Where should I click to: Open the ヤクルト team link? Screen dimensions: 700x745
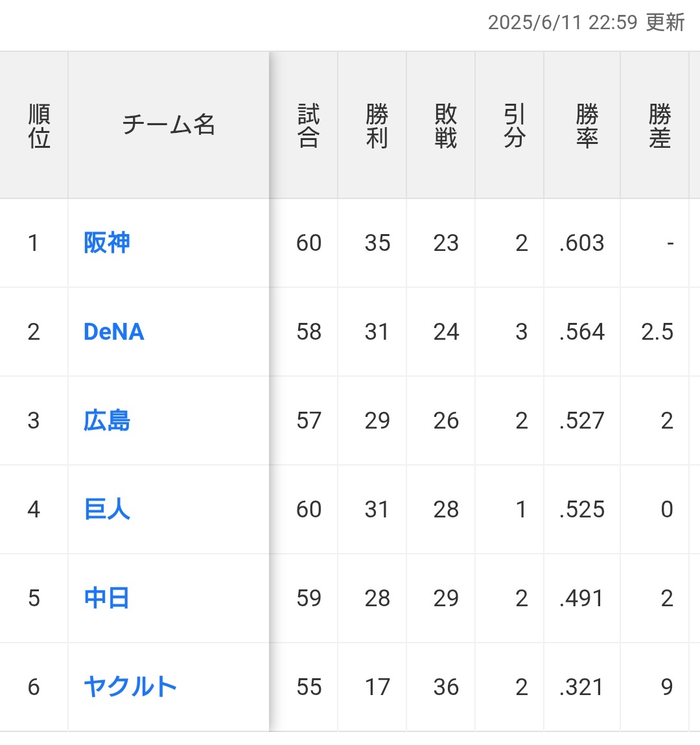(130, 687)
